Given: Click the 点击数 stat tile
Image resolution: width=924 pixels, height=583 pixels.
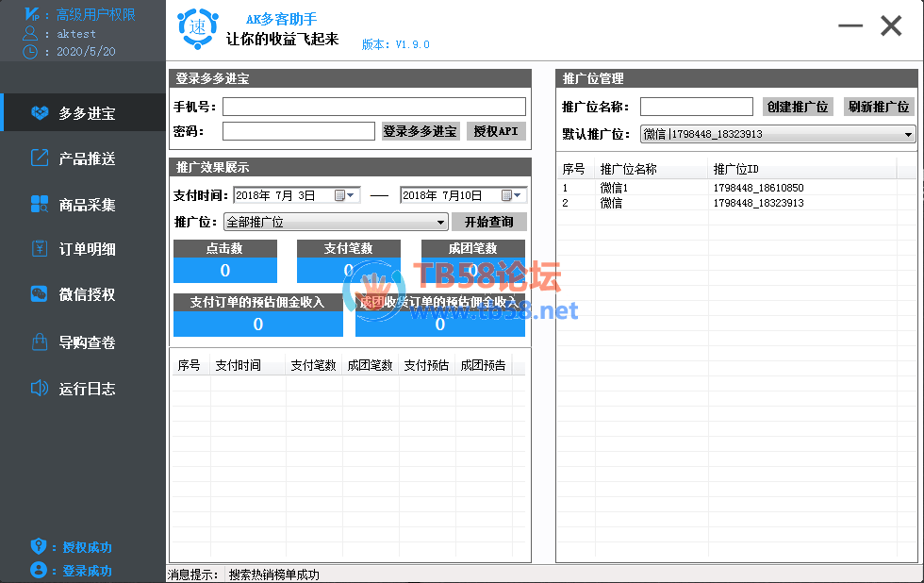Looking at the screenshot, I should click(x=225, y=261).
